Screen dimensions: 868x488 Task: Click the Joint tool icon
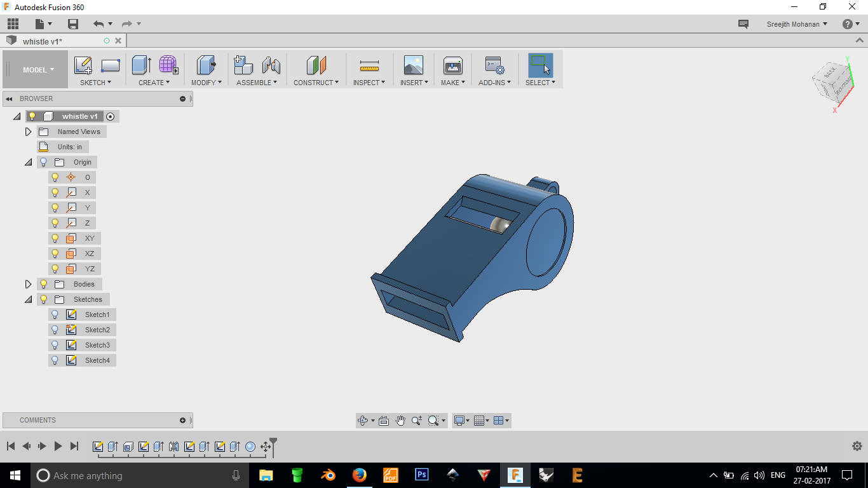[271, 65]
